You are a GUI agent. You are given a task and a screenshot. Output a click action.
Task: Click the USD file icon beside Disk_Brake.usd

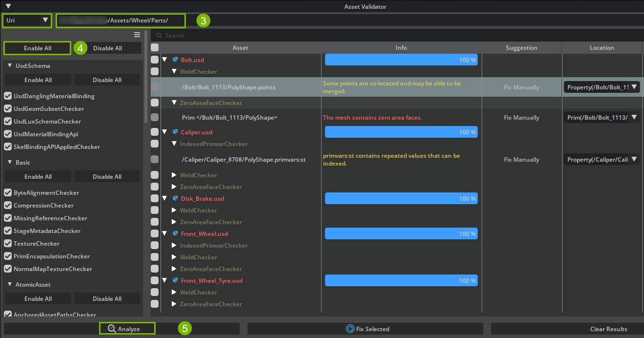pos(175,198)
